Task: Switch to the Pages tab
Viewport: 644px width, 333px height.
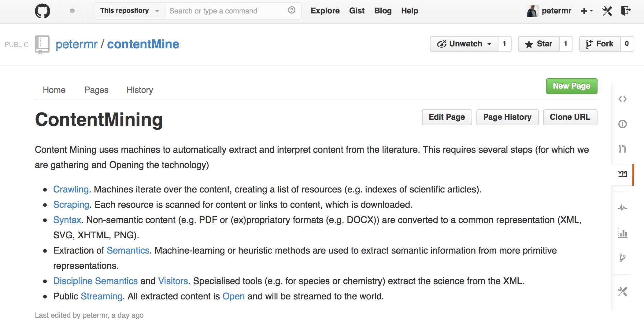Action: tap(96, 90)
